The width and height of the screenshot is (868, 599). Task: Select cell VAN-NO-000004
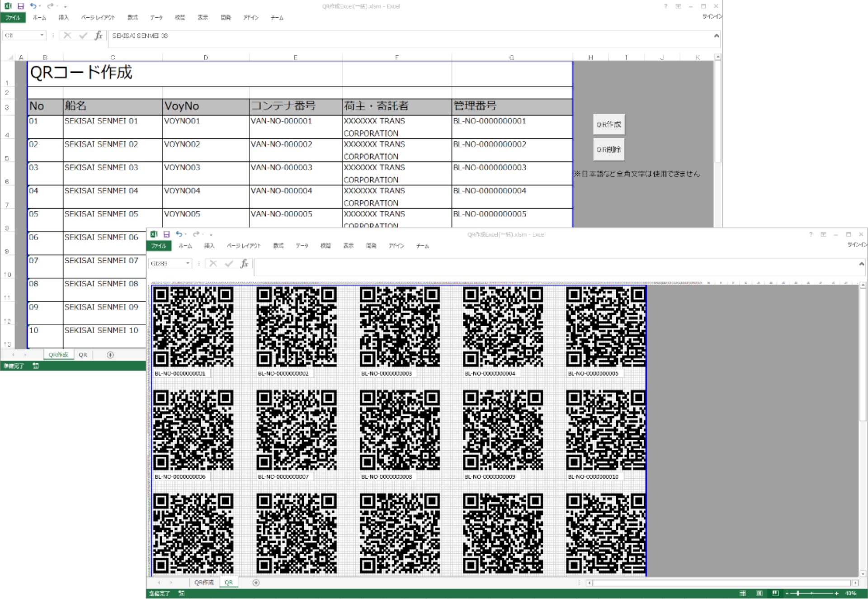[296, 196]
